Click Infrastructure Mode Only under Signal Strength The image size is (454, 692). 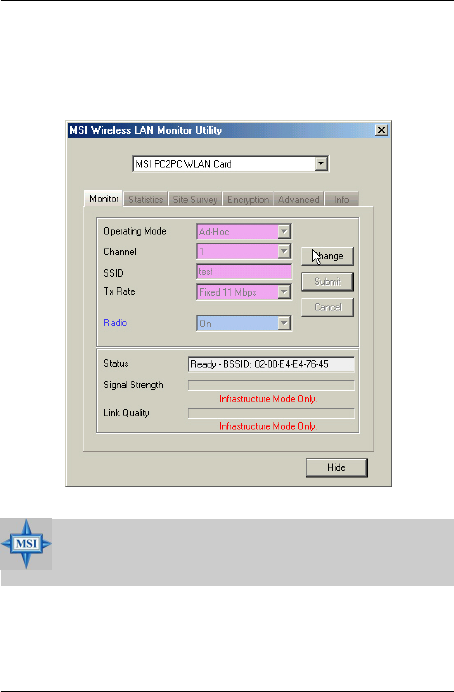[x=268, y=399]
